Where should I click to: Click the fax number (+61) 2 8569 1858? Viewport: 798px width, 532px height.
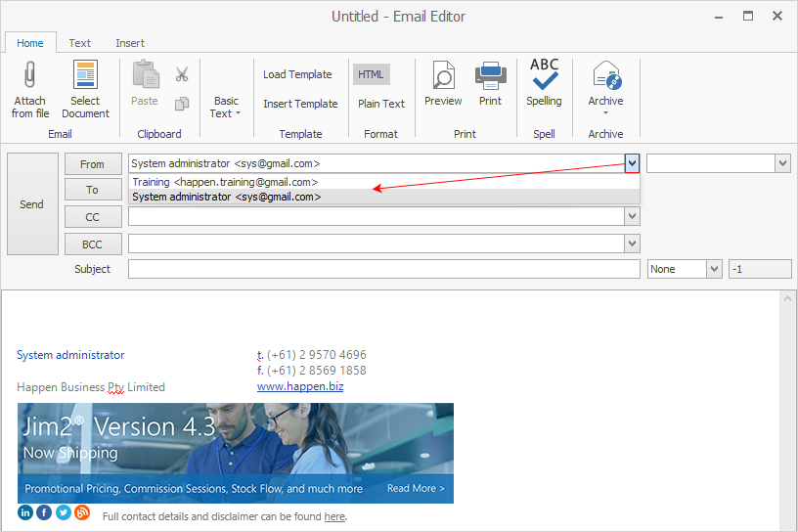pyautogui.click(x=317, y=370)
